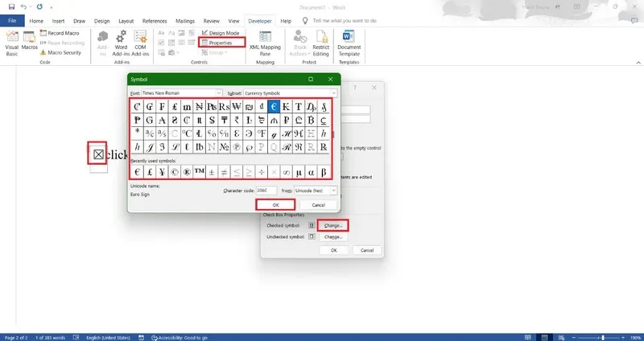This screenshot has height=341, width=644.
Task: Insert a Building Block Gallery control
Action: tap(191, 33)
